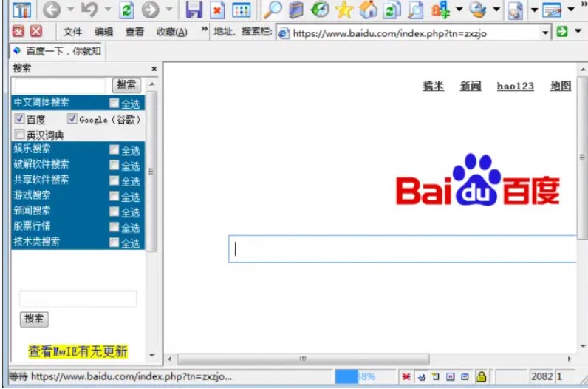The image size is (588, 389).
Task: Click the magnifying glass search icon
Action: coord(273,10)
